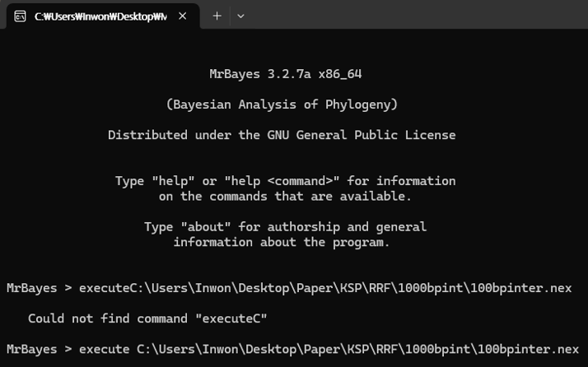This screenshot has width=588, height=367.
Task: Click the terminal icon on the tab
Action: (x=20, y=16)
